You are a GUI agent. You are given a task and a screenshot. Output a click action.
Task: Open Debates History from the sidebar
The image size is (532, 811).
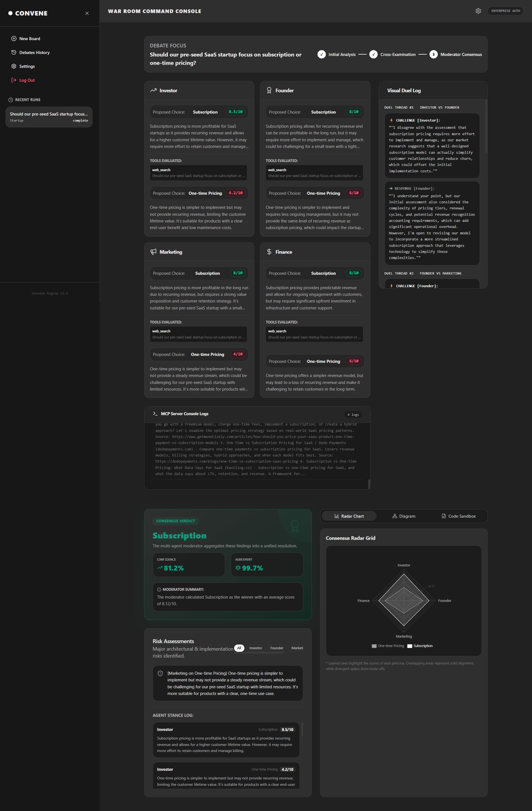click(34, 52)
